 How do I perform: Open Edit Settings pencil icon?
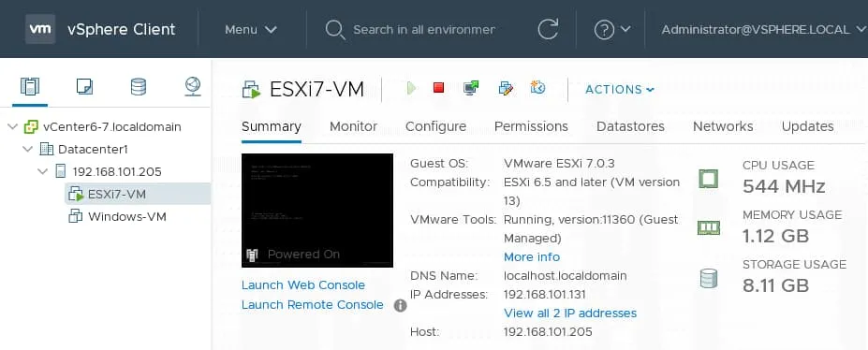point(506,88)
